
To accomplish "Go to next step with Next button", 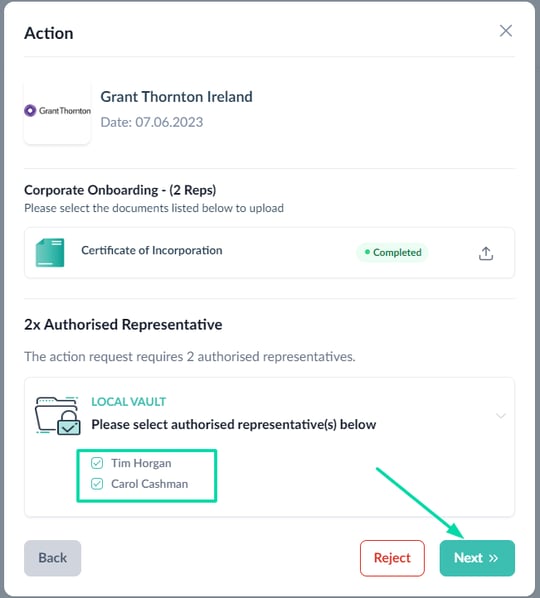I will [477, 558].
